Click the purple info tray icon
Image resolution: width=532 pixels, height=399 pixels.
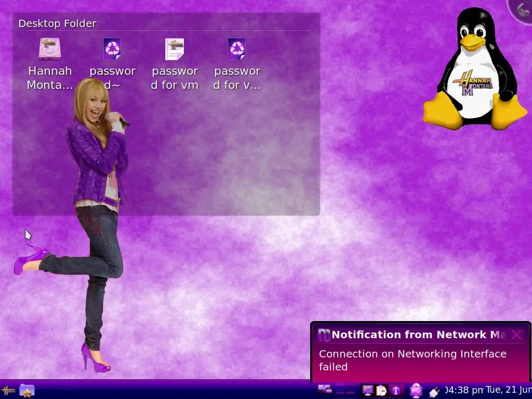point(395,391)
